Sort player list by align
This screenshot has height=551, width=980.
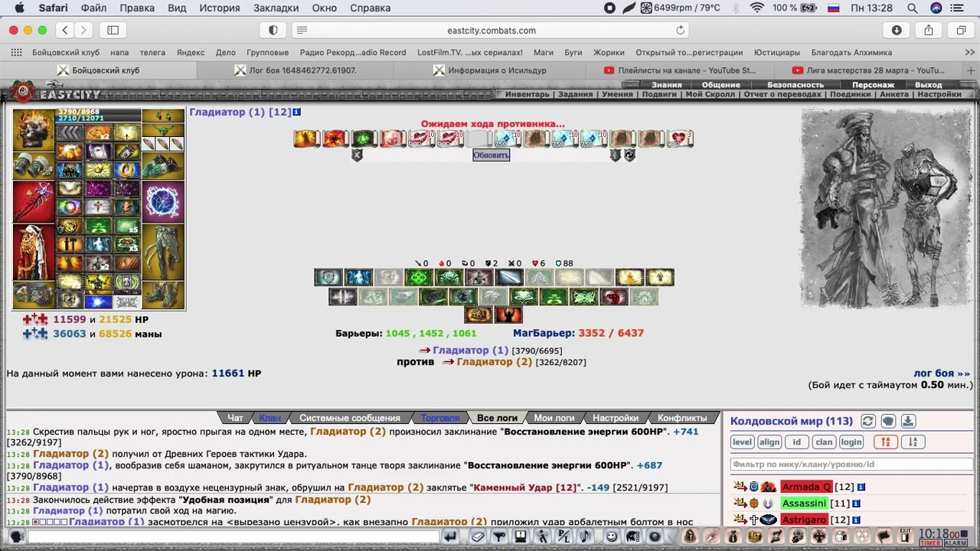click(x=769, y=442)
